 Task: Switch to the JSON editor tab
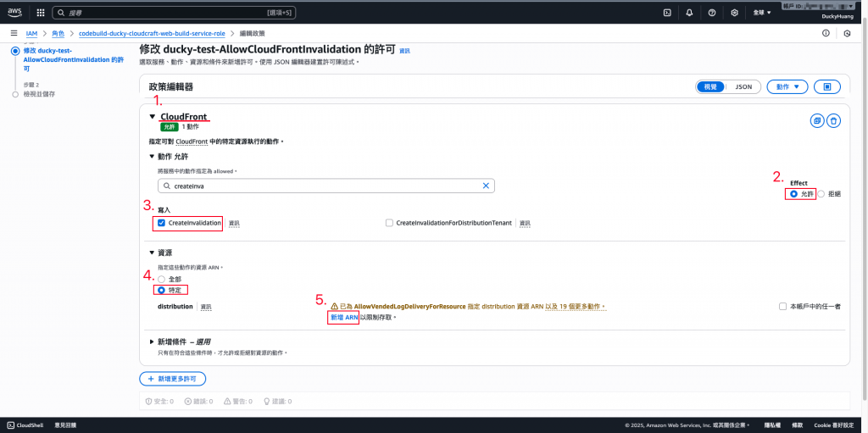(743, 87)
